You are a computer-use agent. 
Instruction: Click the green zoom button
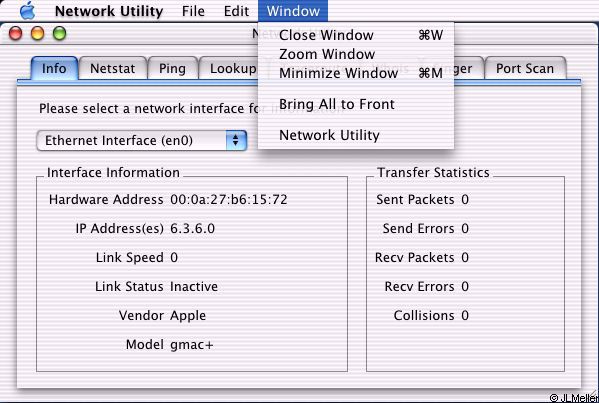[x=60, y=34]
